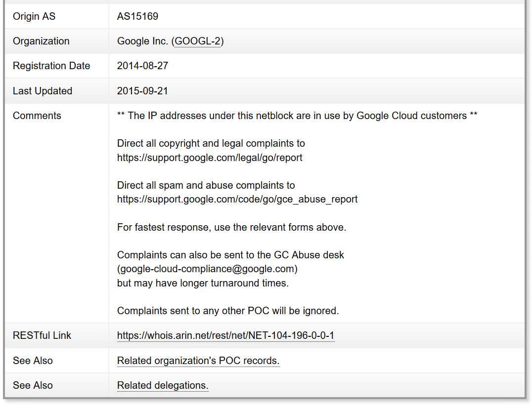Click the Organization row label
This screenshot has height=408, width=532.
tap(41, 41)
